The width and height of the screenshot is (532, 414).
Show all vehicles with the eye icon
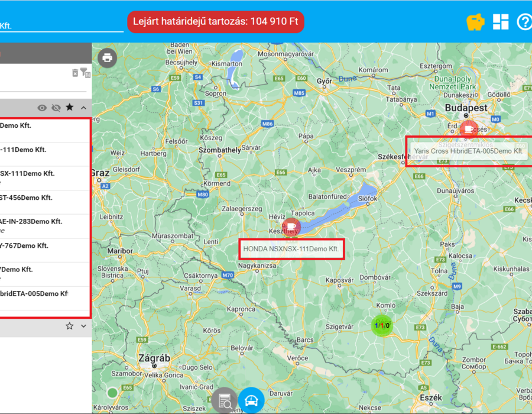(42, 108)
